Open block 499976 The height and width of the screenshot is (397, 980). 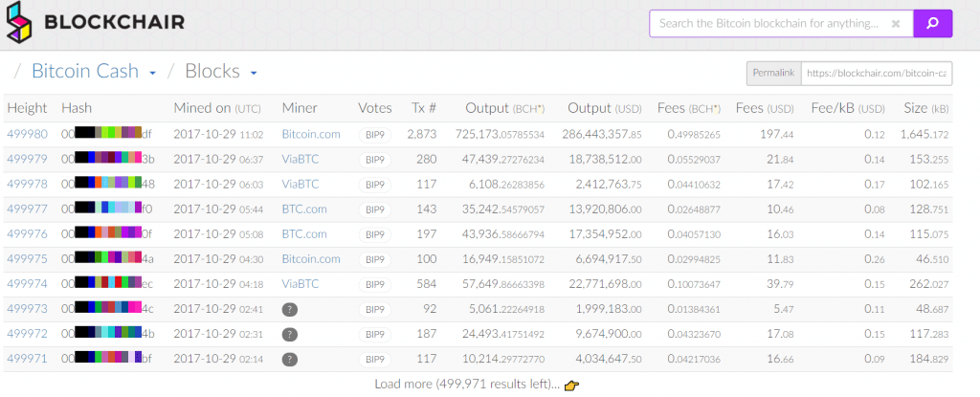point(27,233)
